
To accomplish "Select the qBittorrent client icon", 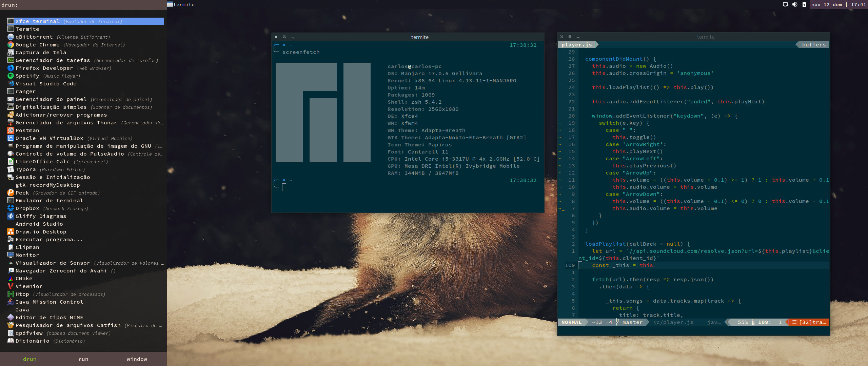I will [11, 37].
